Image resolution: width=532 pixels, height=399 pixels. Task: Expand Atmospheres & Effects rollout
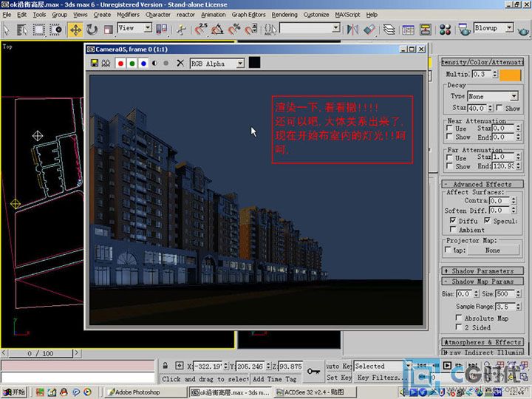tap(482, 342)
